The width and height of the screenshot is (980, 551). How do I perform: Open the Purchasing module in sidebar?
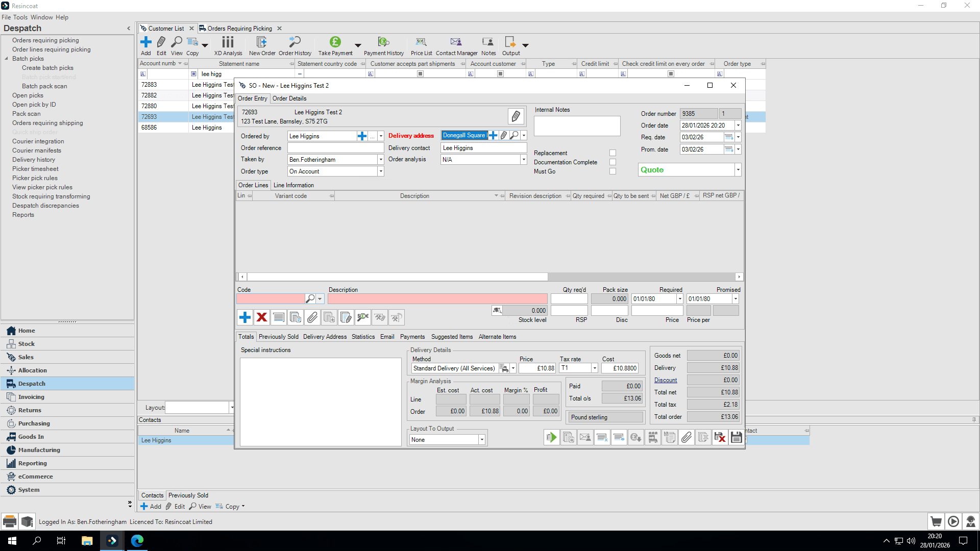pyautogui.click(x=67, y=423)
